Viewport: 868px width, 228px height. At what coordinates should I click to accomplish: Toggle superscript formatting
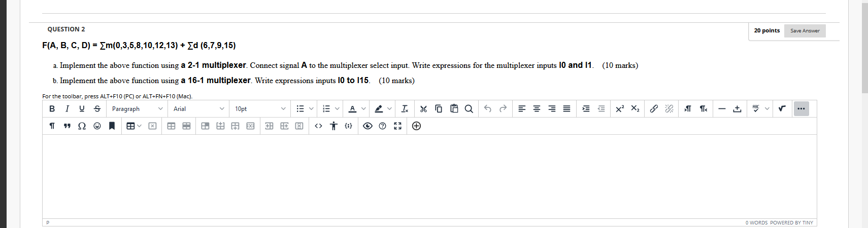[620, 108]
